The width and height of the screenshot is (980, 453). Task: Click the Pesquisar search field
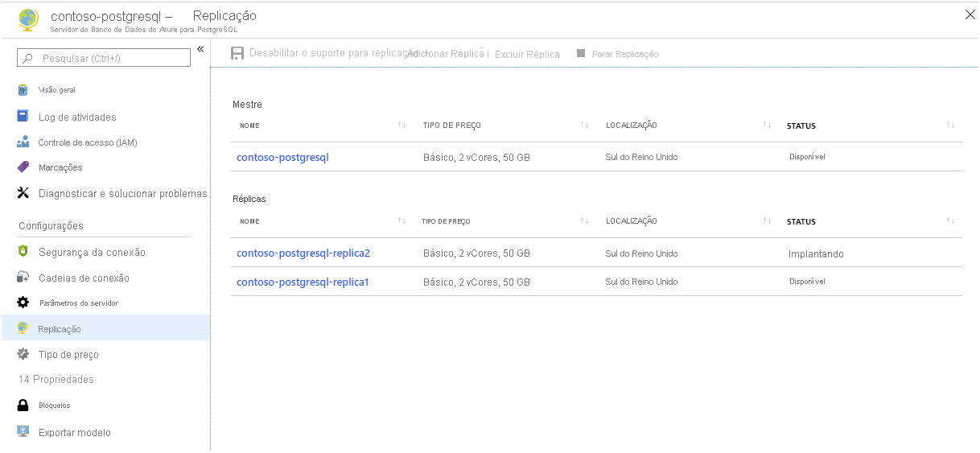(x=104, y=58)
